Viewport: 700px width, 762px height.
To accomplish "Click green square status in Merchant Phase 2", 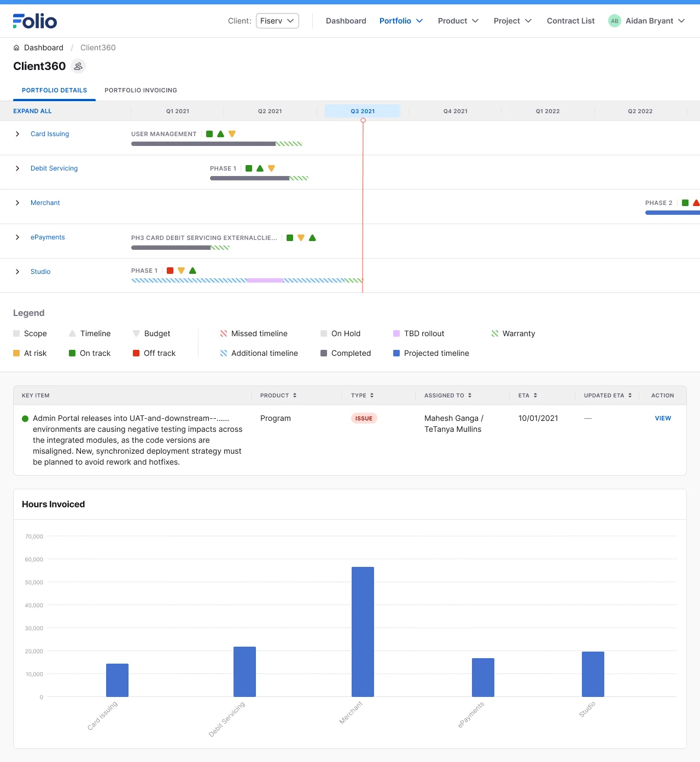I will [685, 203].
